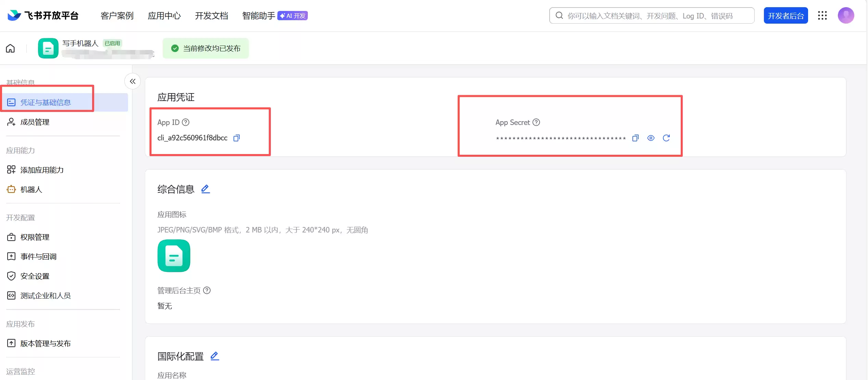Select 机器人 in the sidebar
Screen dimensions: 868x380
click(32, 189)
